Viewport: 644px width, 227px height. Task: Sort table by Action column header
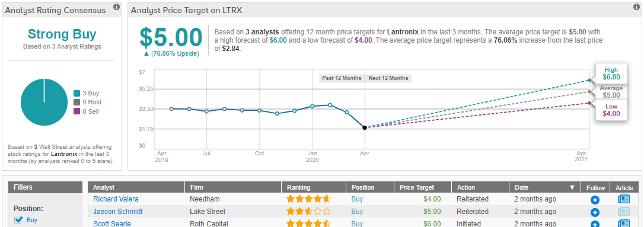480,188
